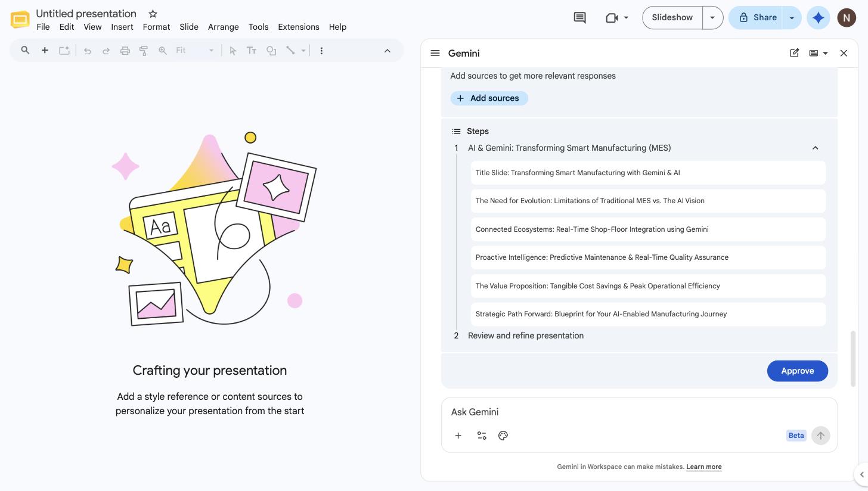Screen dimensions: 868x491
Task: Open Gemini sparkle button in header
Action: [x=819, y=18]
